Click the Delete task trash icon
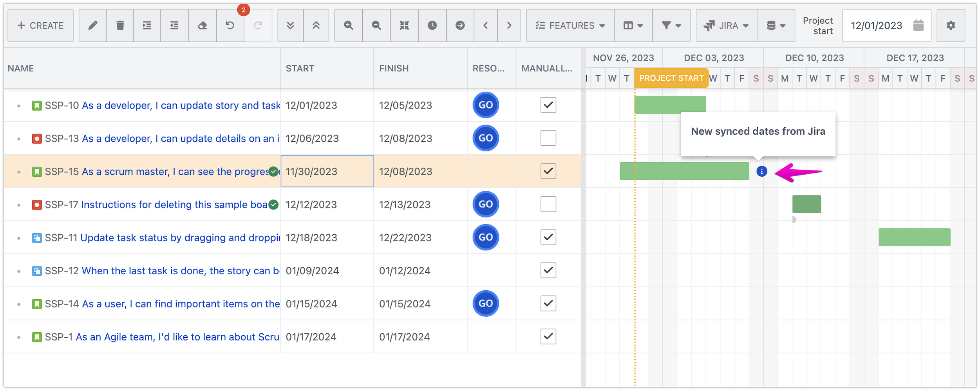Image resolution: width=980 pixels, height=391 pixels. coord(120,25)
